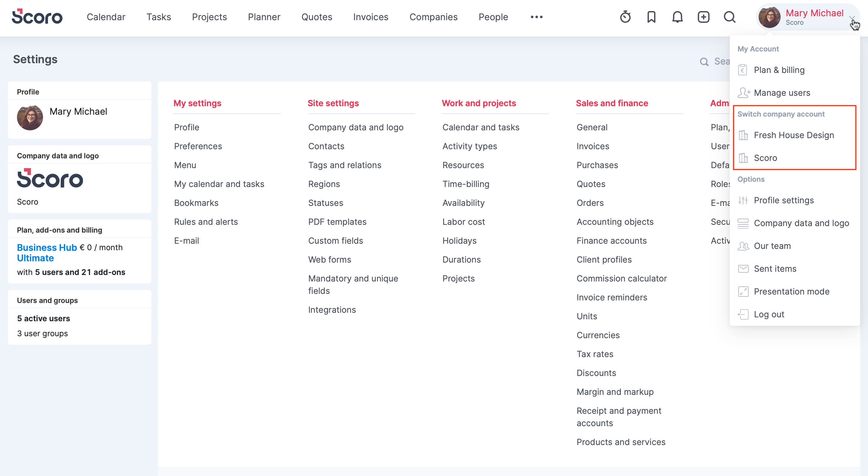868x476 pixels.
Task: Click the Log out icon
Action: pyautogui.click(x=743, y=314)
